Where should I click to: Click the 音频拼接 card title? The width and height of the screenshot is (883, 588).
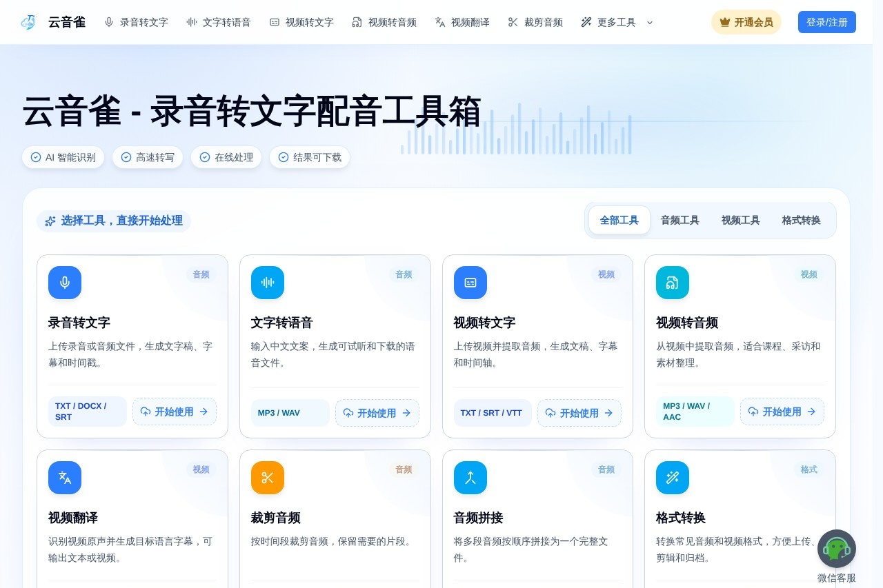(479, 518)
